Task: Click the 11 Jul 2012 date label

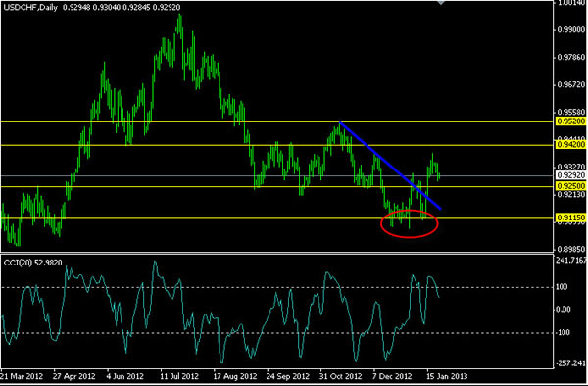Action: tap(179, 376)
